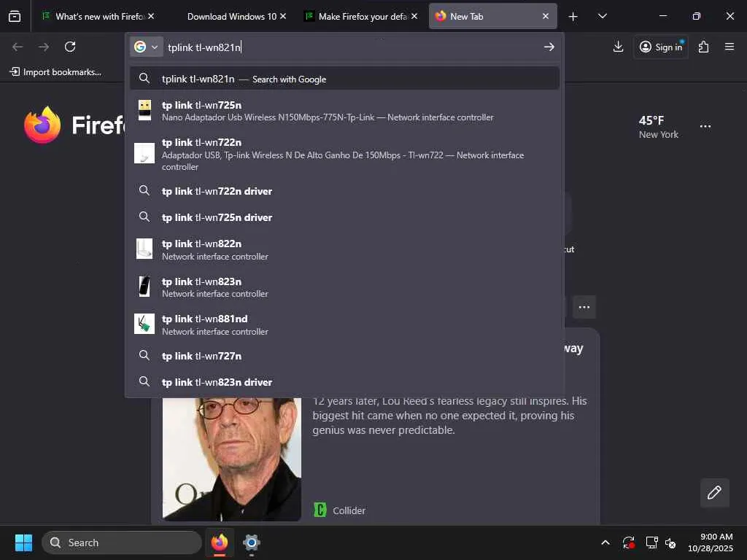Go back with the back arrow
This screenshot has height=560, width=747.
tap(18, 47)
